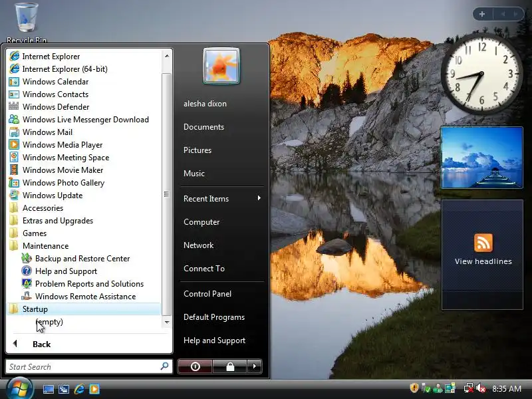Launch Internet Explorer from Quick Launch

(x=79, y=389)
